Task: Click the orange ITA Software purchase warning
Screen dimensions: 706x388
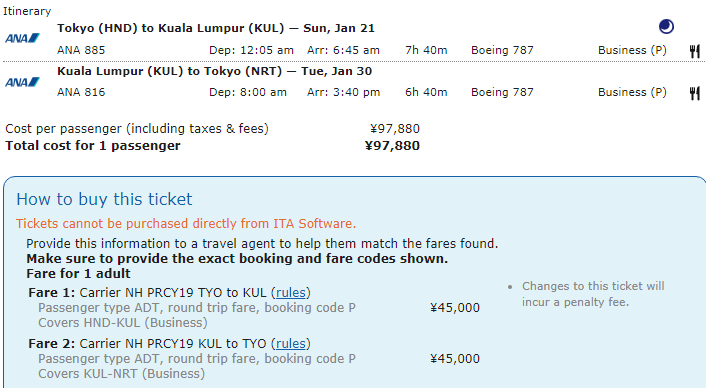Action: [186, 224]
